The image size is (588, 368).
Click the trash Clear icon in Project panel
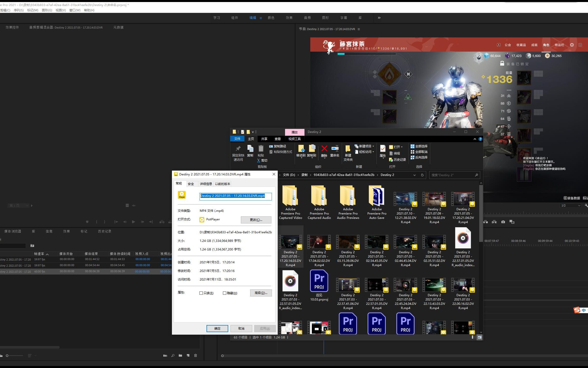point(195,356)
